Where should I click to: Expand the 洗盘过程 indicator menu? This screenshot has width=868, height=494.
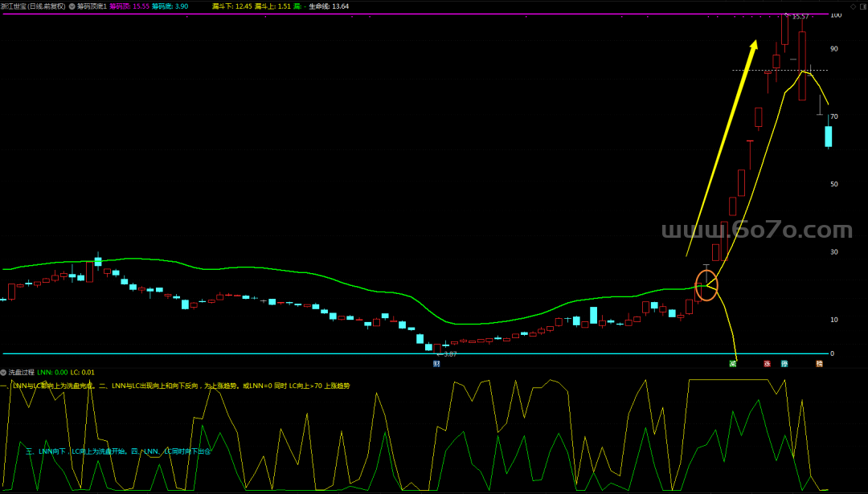[x=3, y=373]
